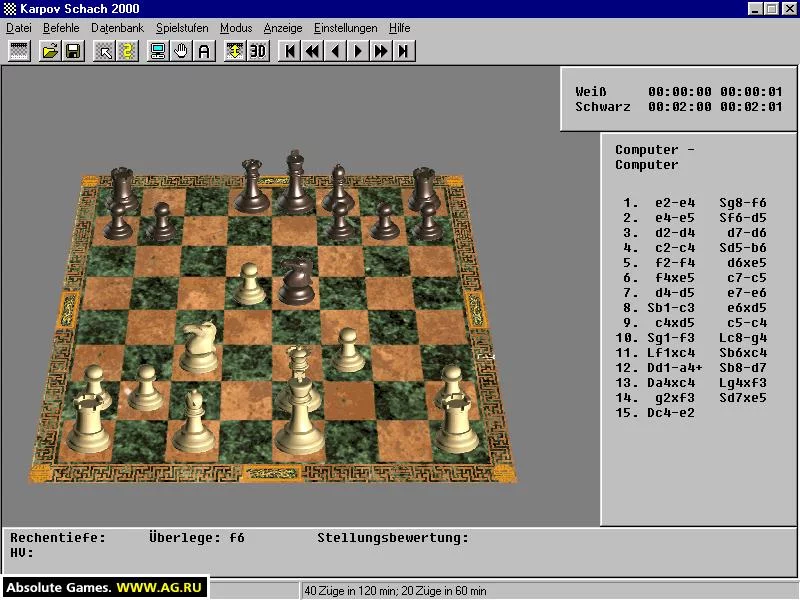Jump to the last move of game
This screenshot has height=600, width=800.
404,51
